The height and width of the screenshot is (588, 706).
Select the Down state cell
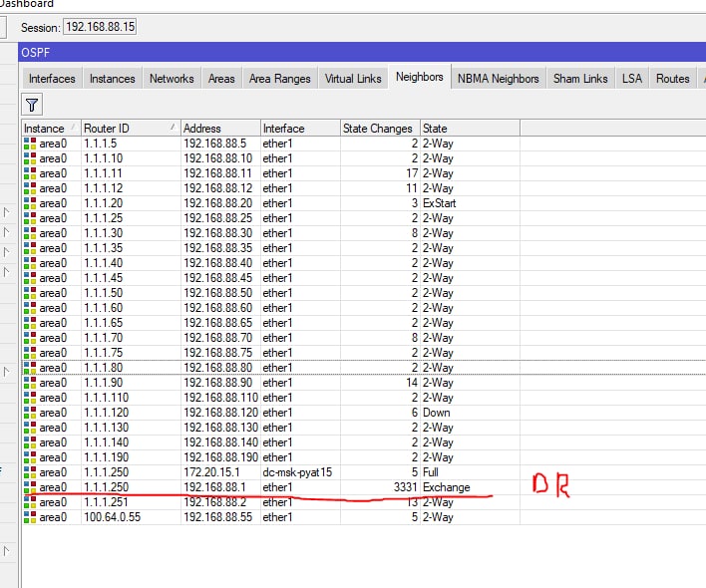click(x=437, y=413)
